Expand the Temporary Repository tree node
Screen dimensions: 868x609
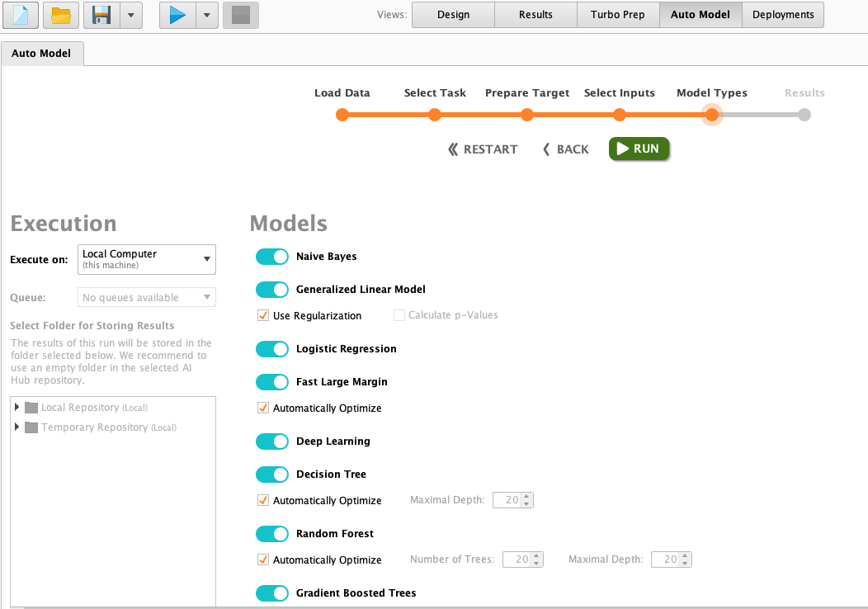(17, 427)
